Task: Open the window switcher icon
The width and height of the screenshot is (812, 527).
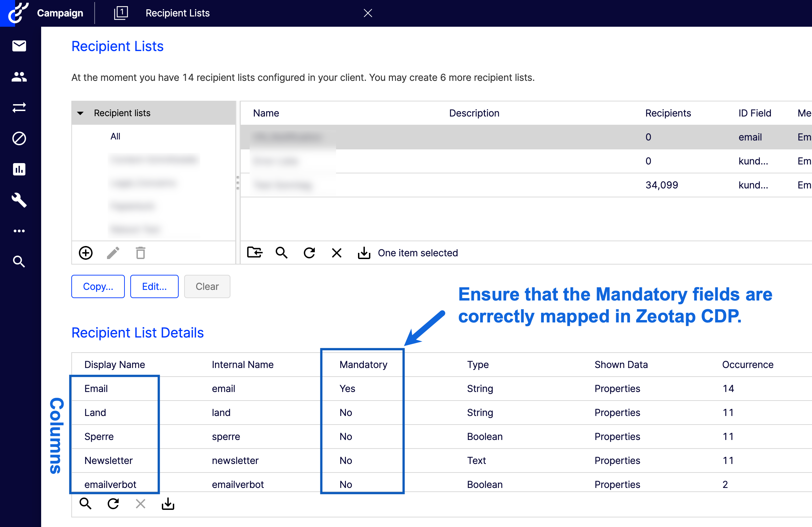Action: click(121, 13)
